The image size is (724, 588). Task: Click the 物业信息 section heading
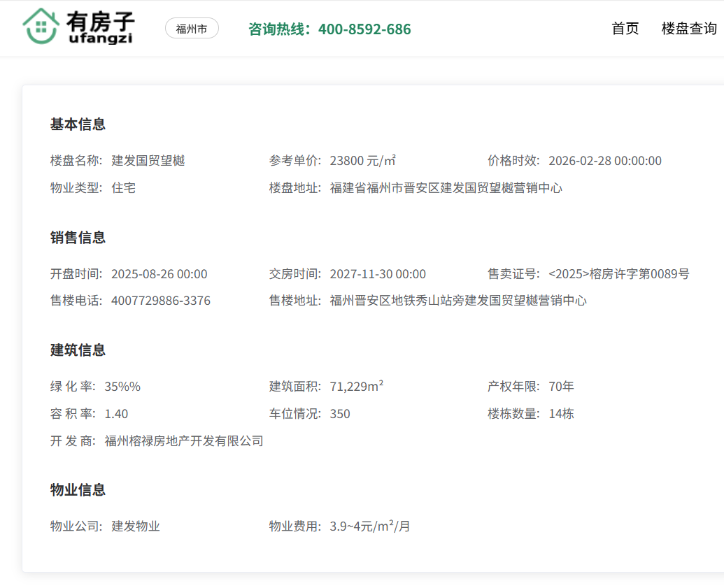click(78, 490)
